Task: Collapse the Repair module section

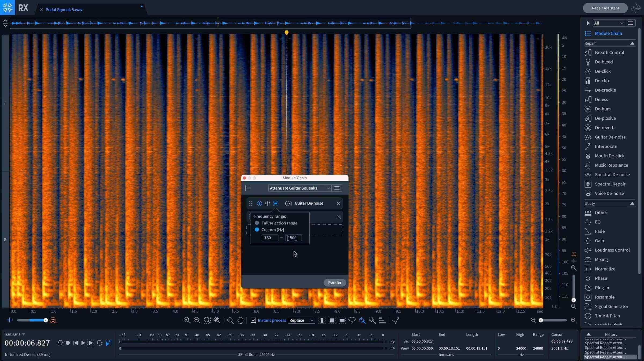Action: coord(632,43)
